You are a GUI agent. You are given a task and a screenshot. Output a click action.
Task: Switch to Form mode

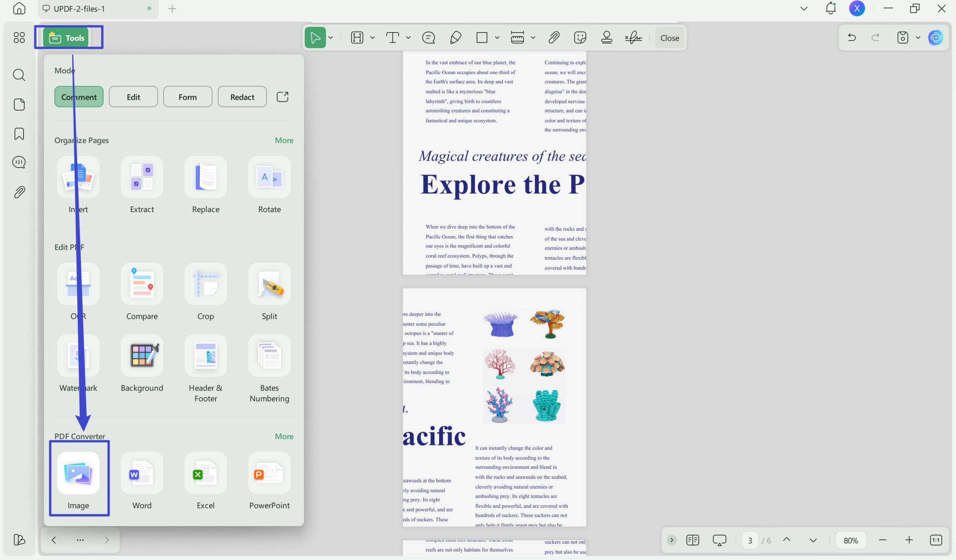[x=188, y=97]
